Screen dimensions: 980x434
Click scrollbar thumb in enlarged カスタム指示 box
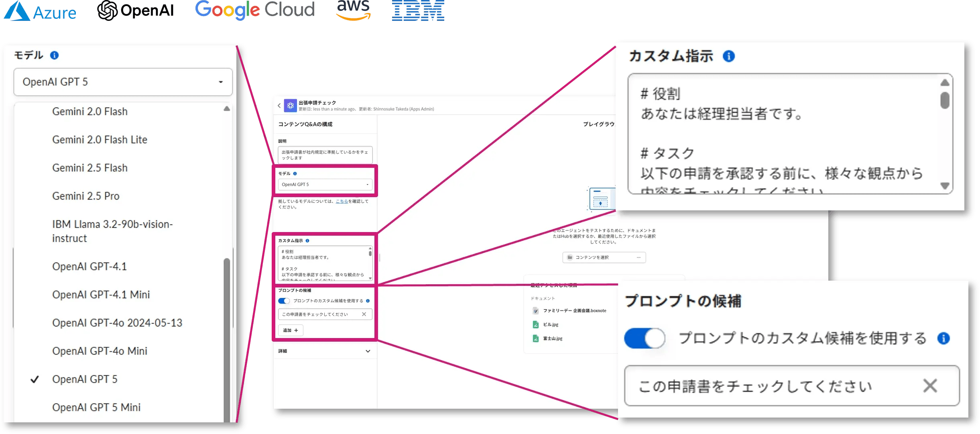click(945, 100)
